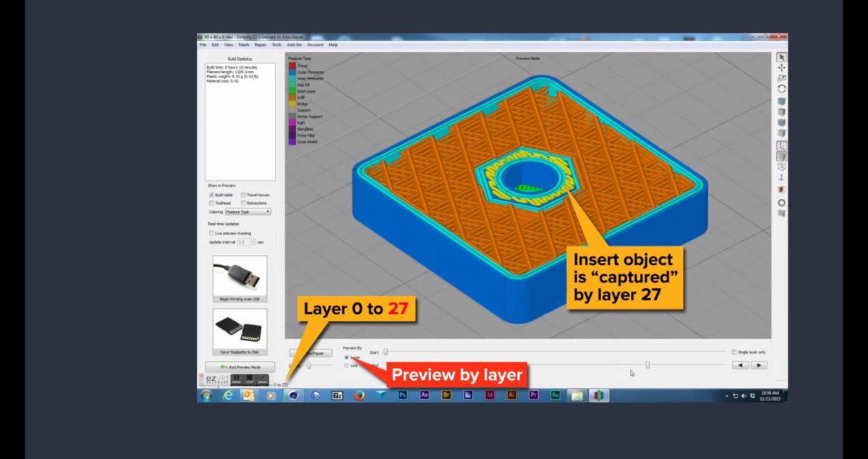Open Premiere Pro from the taskbar
The height and width of the screenshot is (459, 868).
(x=533, y=395)
